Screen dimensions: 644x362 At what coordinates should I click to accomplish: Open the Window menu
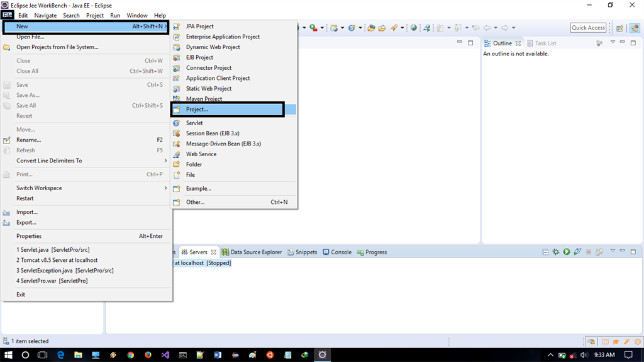pos(137,16)
